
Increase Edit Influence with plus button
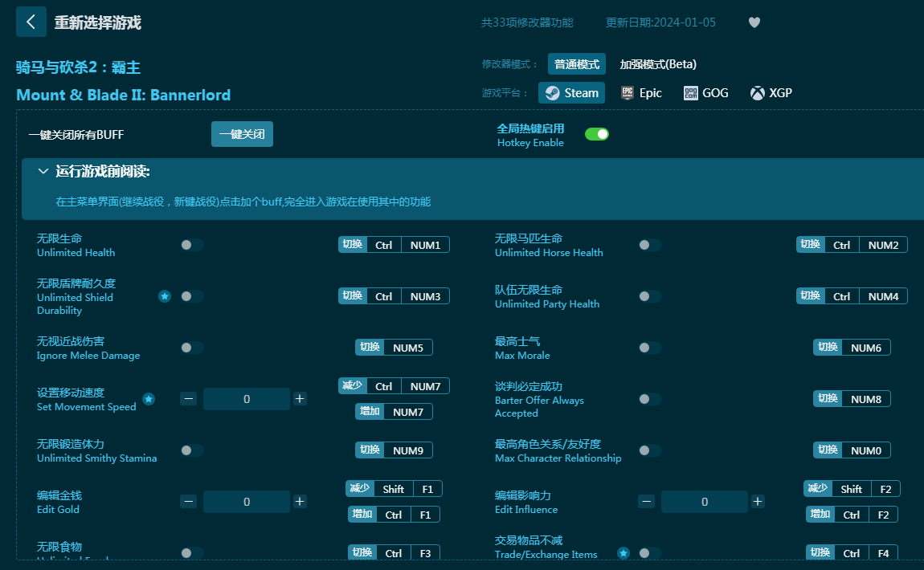coord(758,502)
